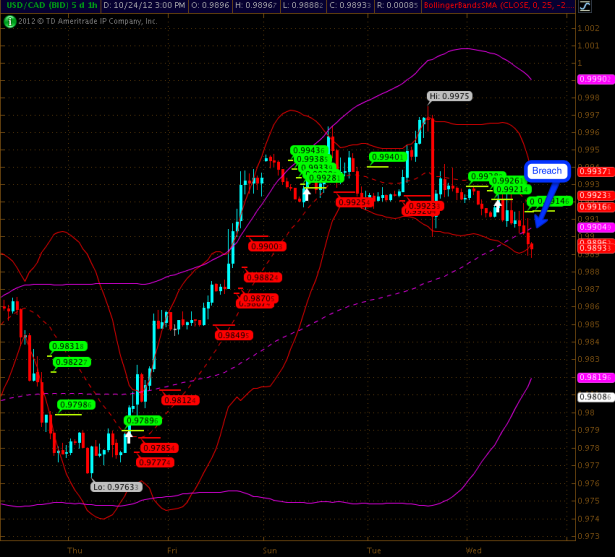
Task: Select the red 0.9812 price bubble
Action: pyautogui.click(x=180, y=400)
